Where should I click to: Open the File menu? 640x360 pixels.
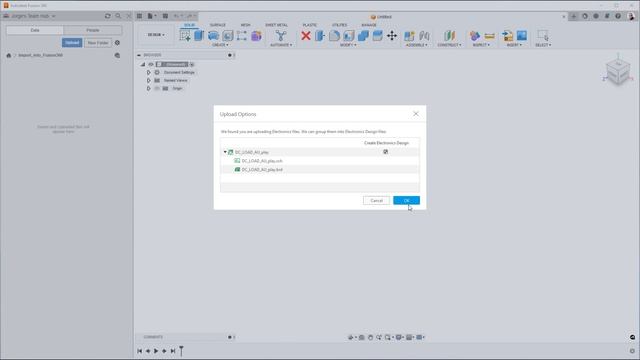(x=152, y=16)
